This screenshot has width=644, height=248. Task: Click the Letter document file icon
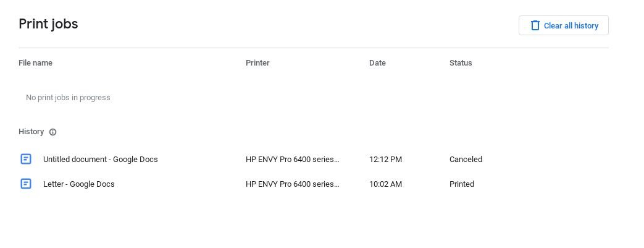tap(26, 184)
